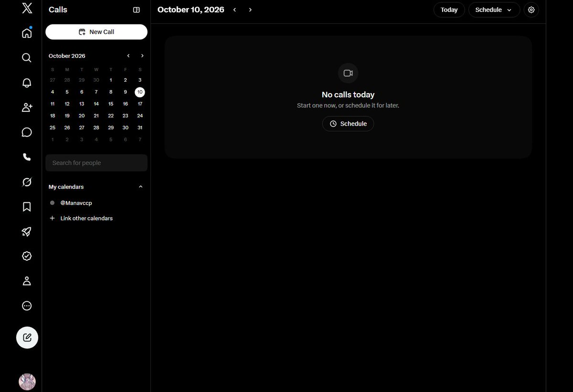Open the rocket icon in sidebar
Viewport: 573px width, 392px height.
(27, 232)
